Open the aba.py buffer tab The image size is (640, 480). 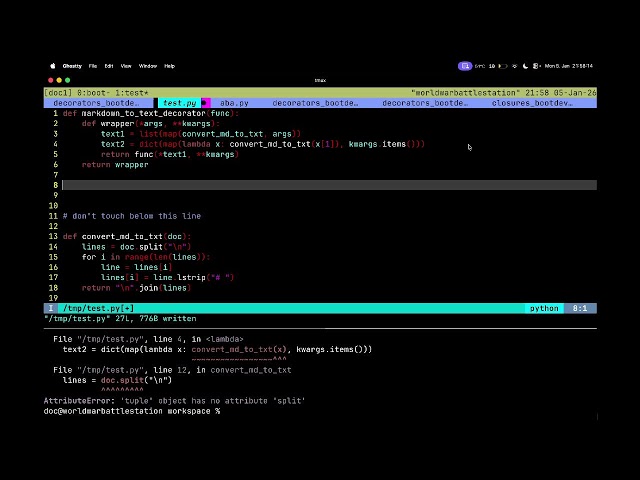[234, 103]
